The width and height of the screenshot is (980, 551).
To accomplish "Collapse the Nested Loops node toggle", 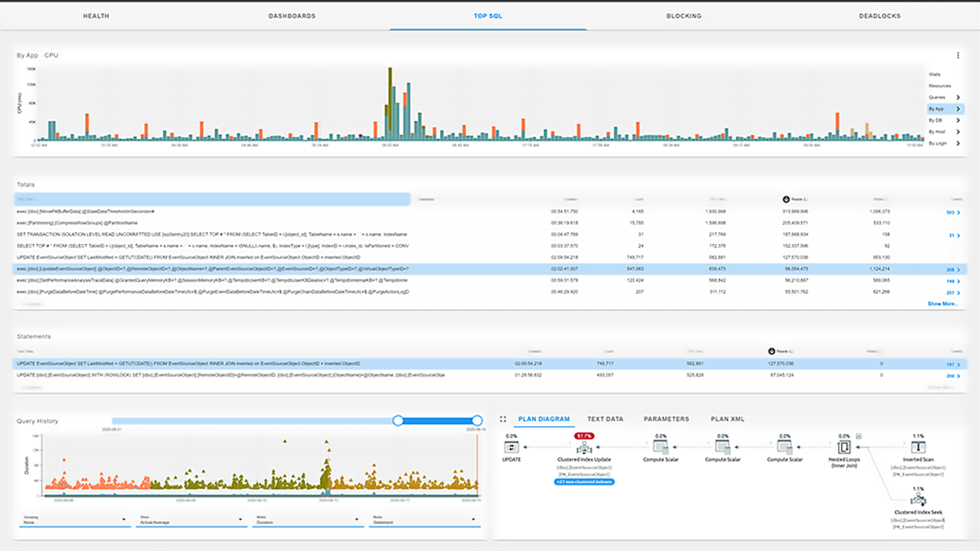I will coord(858,436).
